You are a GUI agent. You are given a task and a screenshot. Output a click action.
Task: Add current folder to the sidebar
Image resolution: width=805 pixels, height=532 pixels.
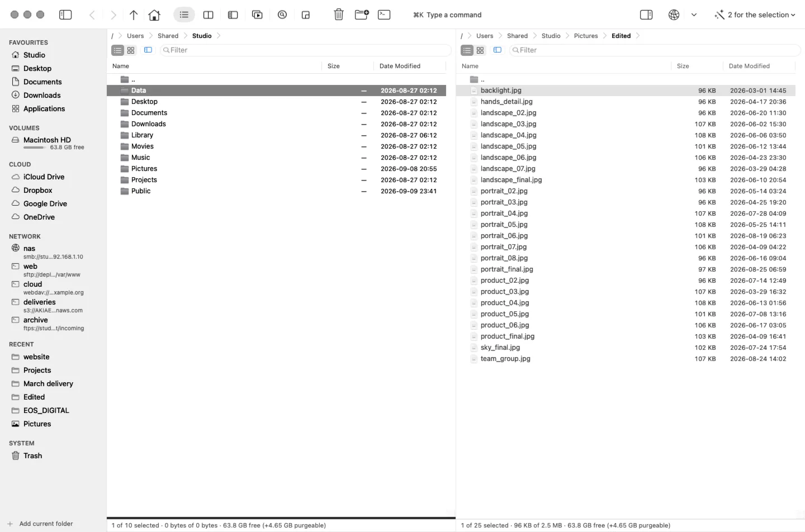(40, 524)
